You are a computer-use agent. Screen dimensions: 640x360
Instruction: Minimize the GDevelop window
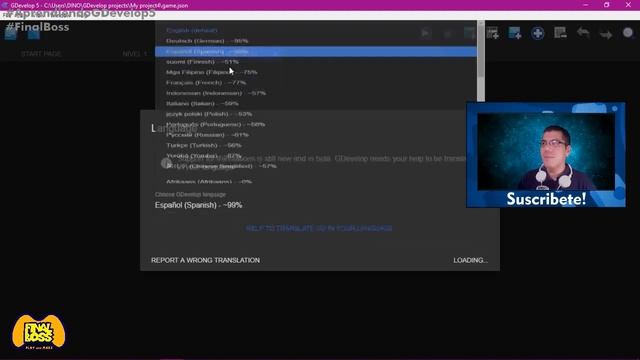[x=586, y=5]
